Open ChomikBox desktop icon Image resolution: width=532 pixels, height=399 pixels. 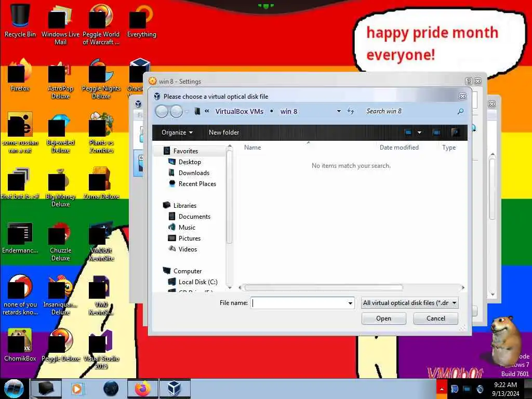pos(20,345)
